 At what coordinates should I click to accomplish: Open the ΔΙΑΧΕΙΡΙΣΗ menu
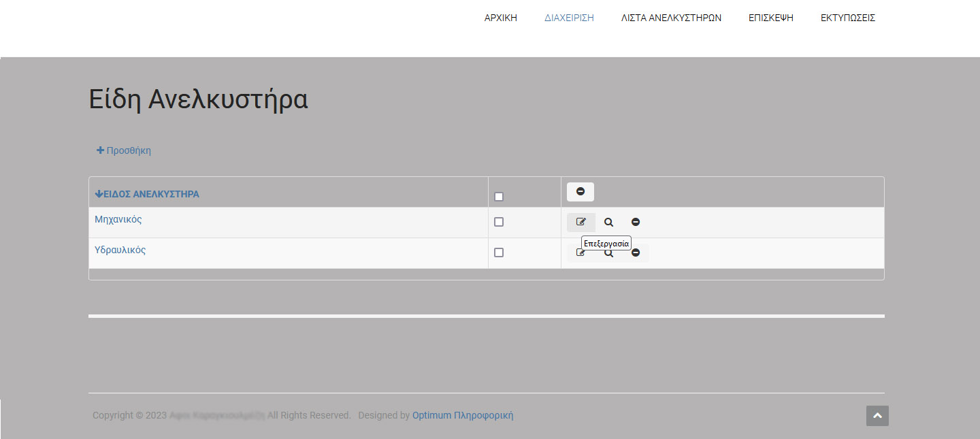click(x=569, y=18)
